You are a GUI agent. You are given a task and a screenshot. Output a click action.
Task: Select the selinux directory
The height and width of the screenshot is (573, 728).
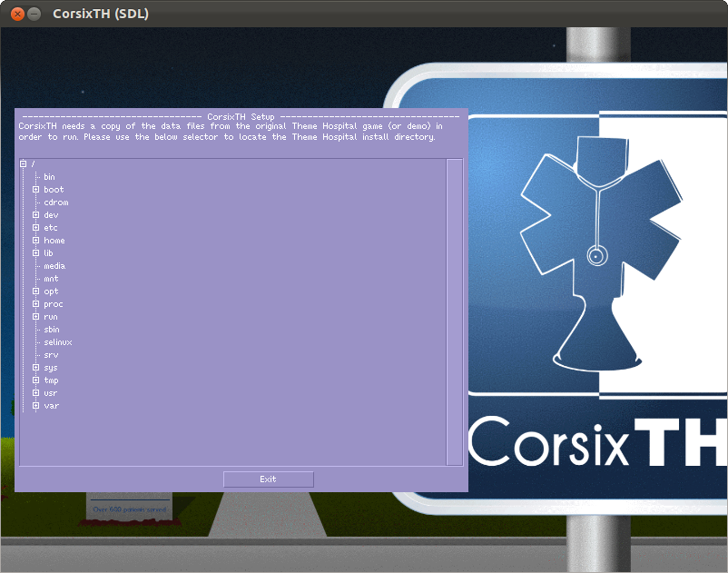[x=58, y=342]
